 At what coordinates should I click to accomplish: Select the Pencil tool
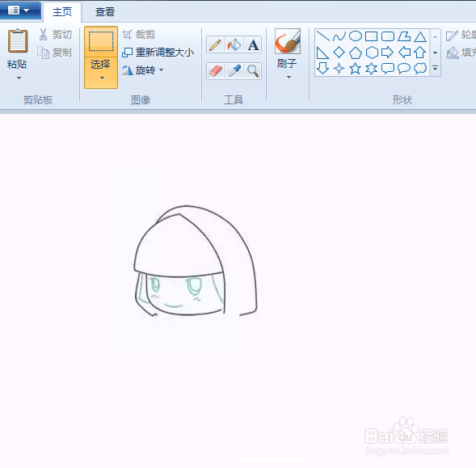[215, 44]
